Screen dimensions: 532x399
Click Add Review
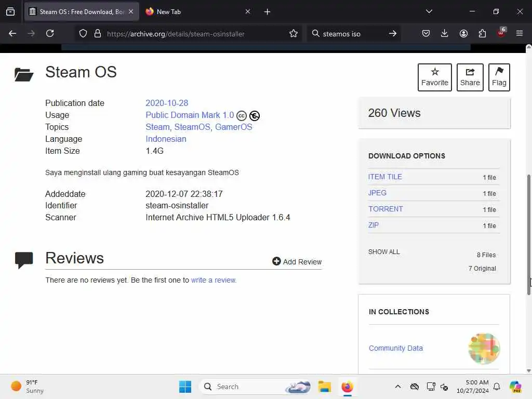click(297, 262)
